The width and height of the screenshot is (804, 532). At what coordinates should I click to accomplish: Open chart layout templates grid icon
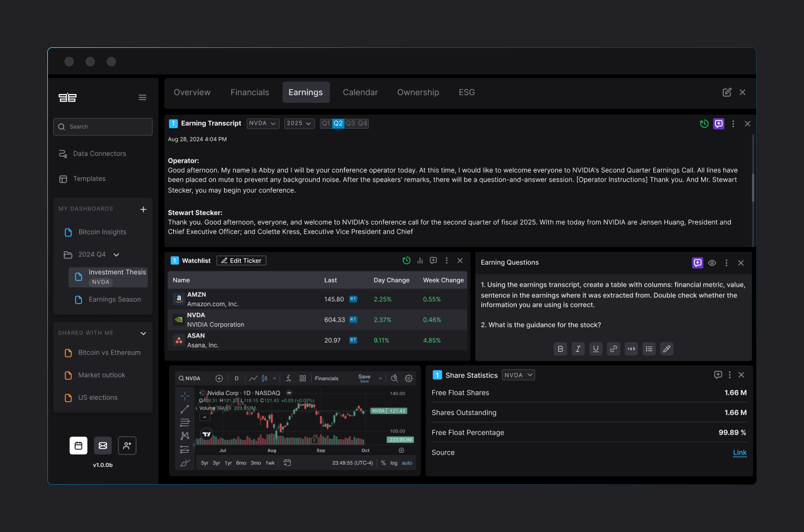pos(303,378)
